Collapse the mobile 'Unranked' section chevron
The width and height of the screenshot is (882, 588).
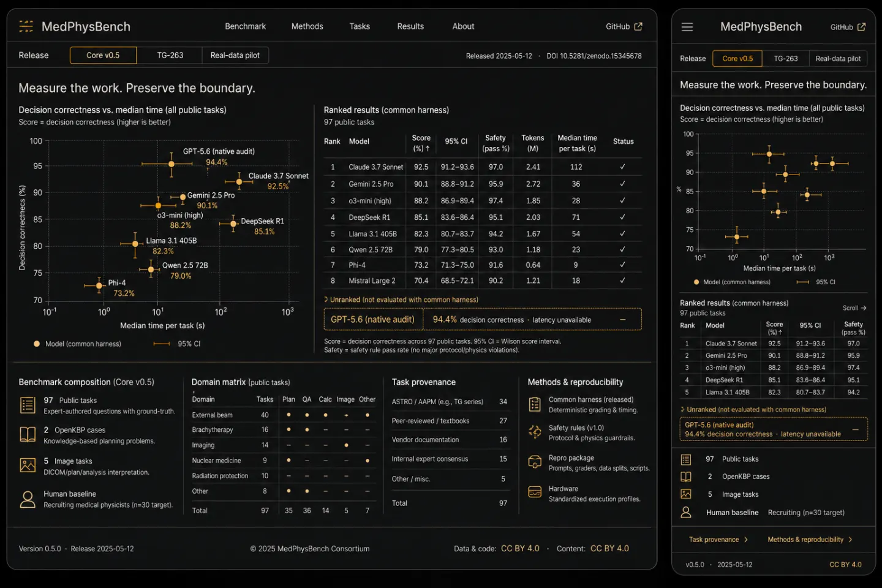682,409
